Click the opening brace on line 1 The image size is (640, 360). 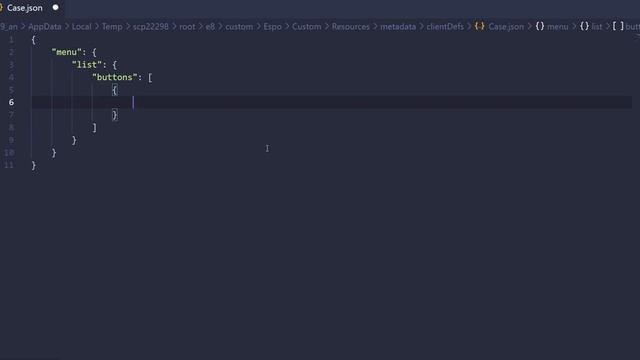33,40
